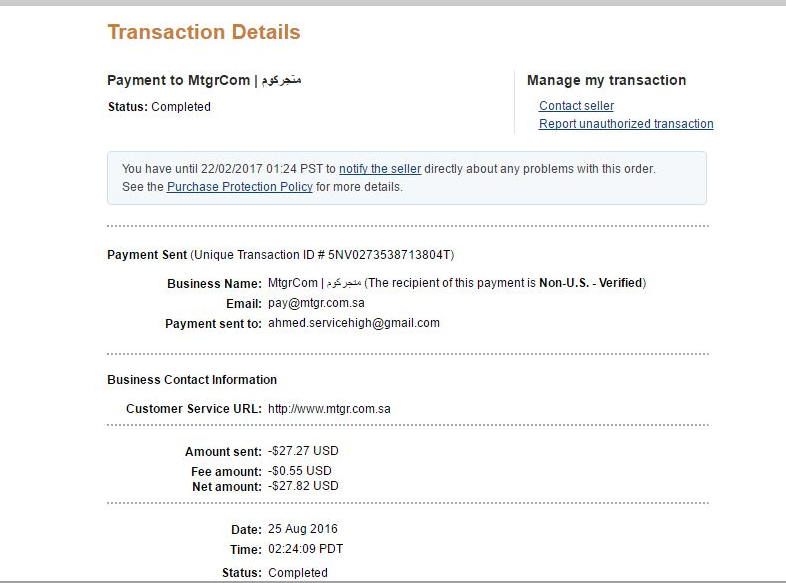Open the Contact seller link
Image resolution: width=786 pixels, height=583 pixels.
click(576, 106)
